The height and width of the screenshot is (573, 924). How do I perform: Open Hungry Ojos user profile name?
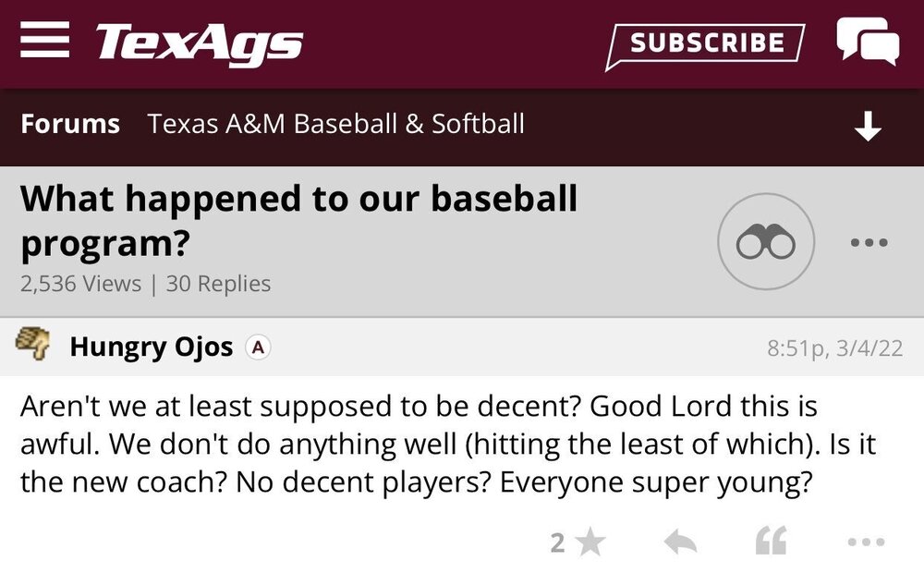click(152, 347)
